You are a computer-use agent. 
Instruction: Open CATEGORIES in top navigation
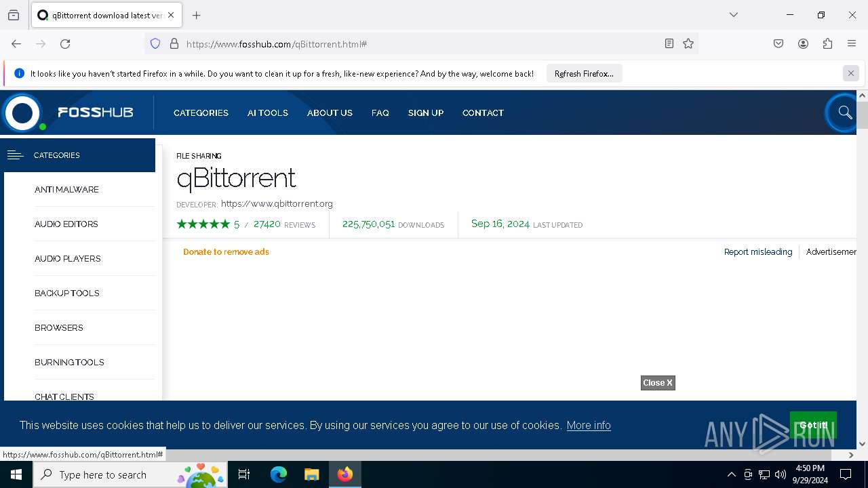(x=201, y=113)
